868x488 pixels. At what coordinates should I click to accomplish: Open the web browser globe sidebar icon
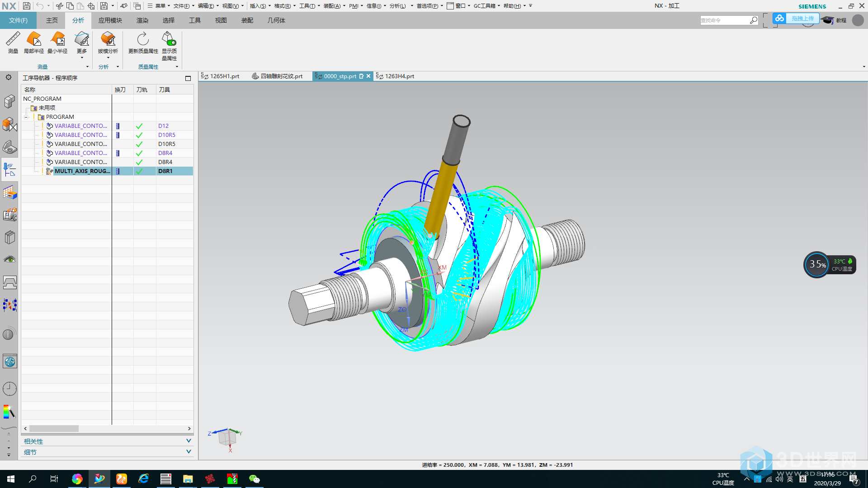pyautogui.click(x=9, y=361)
